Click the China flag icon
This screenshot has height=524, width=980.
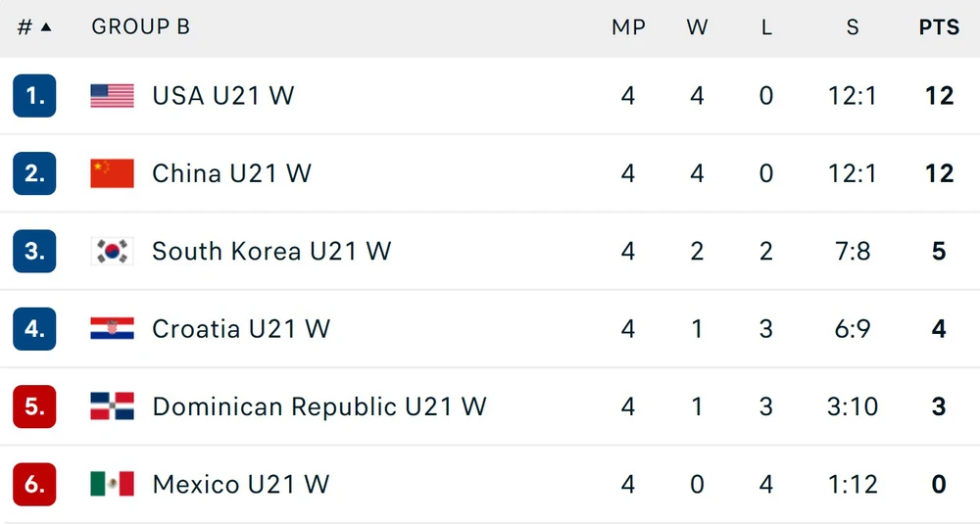coord(112,173)
